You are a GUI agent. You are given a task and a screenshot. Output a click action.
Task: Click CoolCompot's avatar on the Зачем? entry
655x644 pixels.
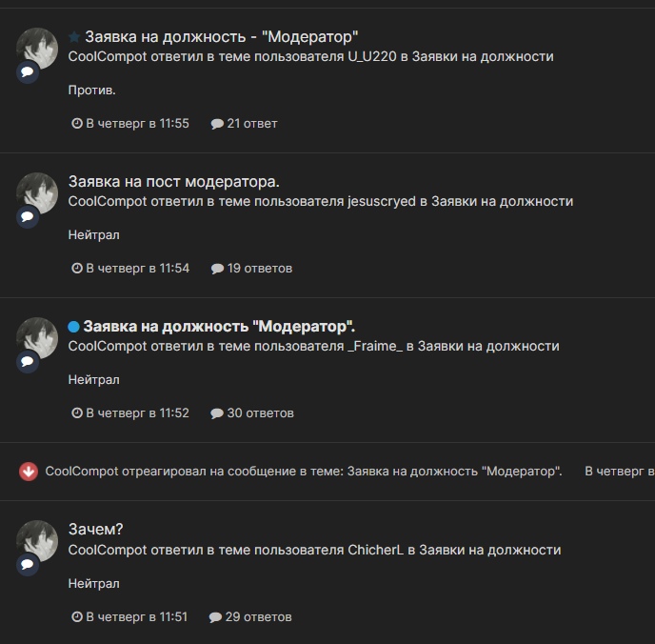tap(37, 541)
